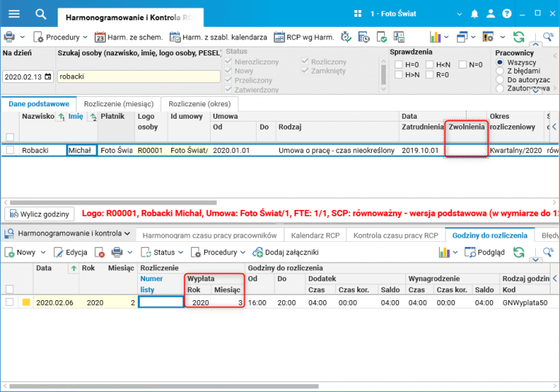This screenshot has height=392, width=560.
Task: Refresh using the top green refresh icon
Action: [x=518, y=37]
